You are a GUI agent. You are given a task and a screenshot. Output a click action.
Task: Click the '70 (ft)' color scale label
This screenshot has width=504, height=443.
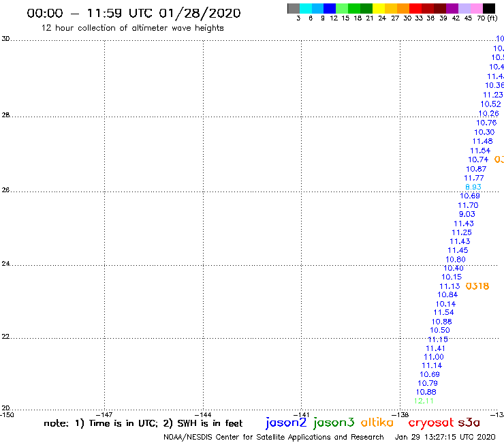coord(487,18)
